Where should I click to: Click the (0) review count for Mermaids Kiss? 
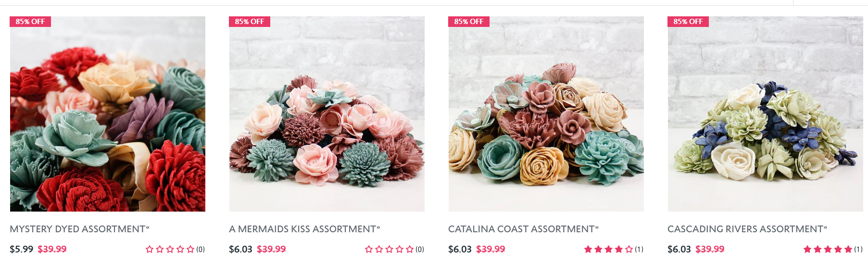420,249
